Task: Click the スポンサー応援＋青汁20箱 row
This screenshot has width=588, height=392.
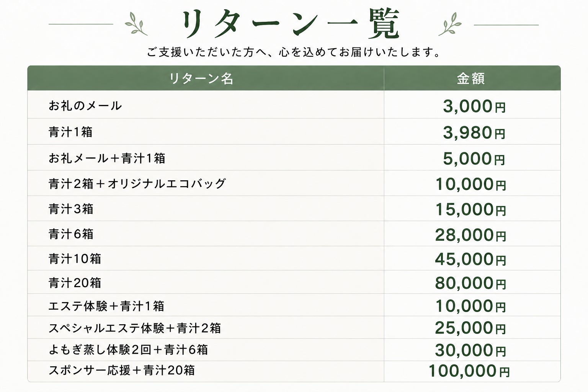Action: (294, 371)
